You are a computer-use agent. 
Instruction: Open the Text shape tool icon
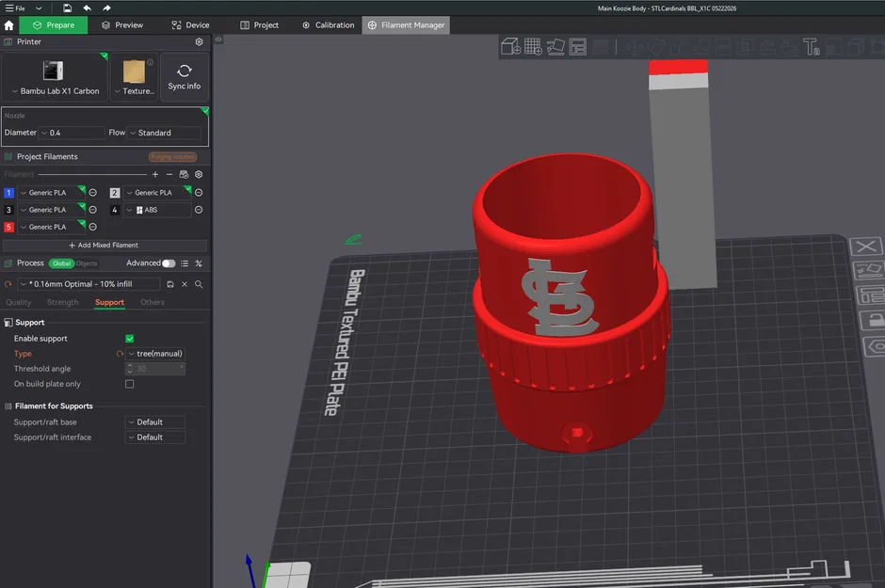tap(811, 47)
